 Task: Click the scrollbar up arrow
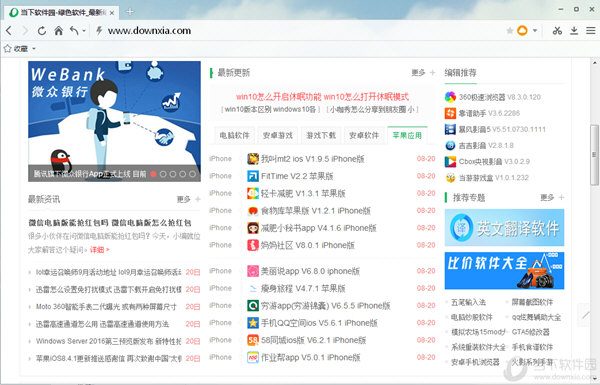click(595, 62)
